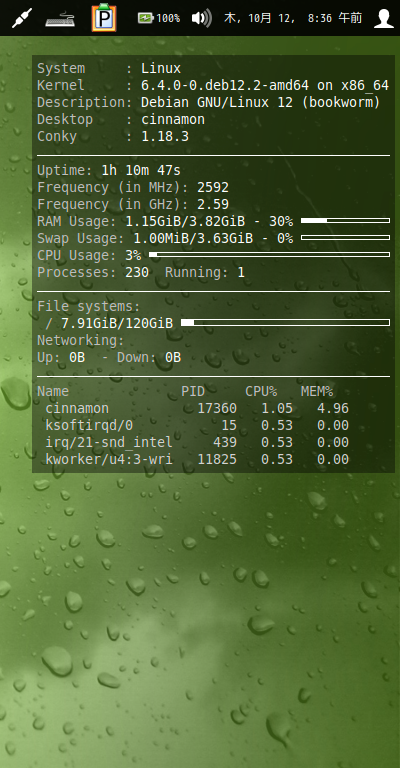
Task: Select the irq/21-snd_intel process row
Action: click(x=197, y=442)
